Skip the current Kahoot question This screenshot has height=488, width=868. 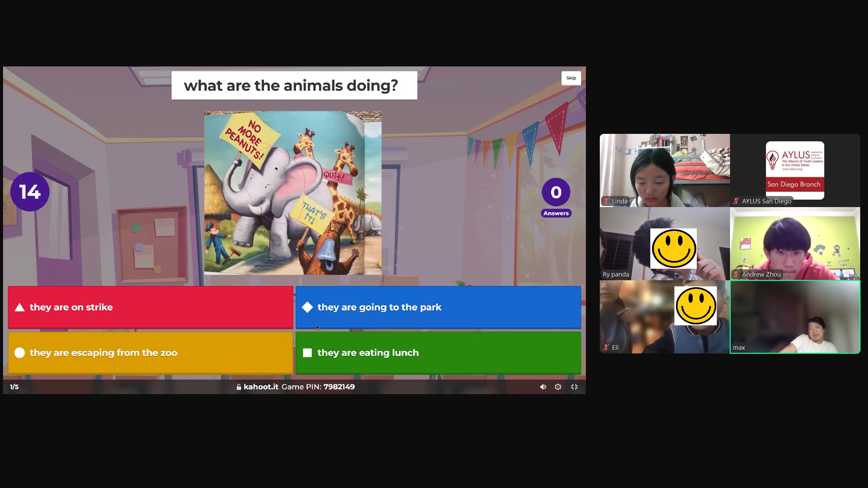coord(571,78)
